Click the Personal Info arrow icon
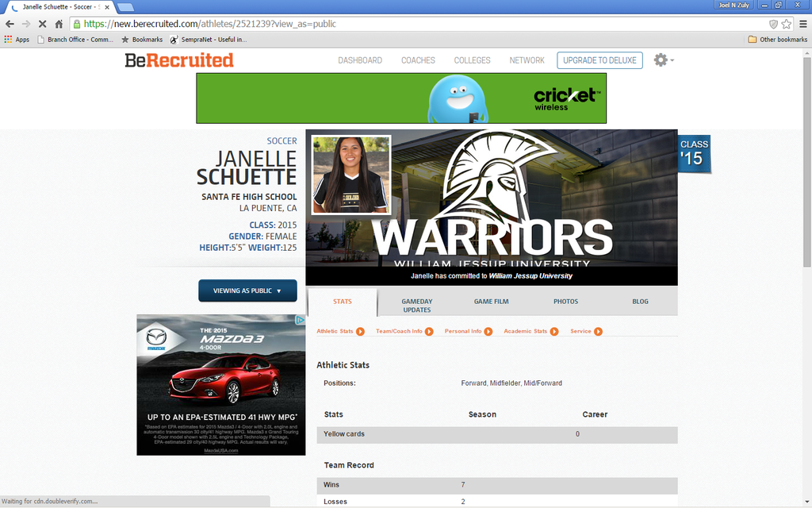The height and width of the screenshot is (508, 812). click(x=488, y=331)
